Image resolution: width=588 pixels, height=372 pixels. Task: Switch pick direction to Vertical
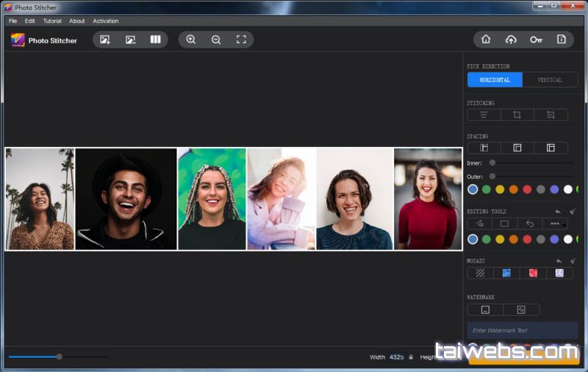550,80
